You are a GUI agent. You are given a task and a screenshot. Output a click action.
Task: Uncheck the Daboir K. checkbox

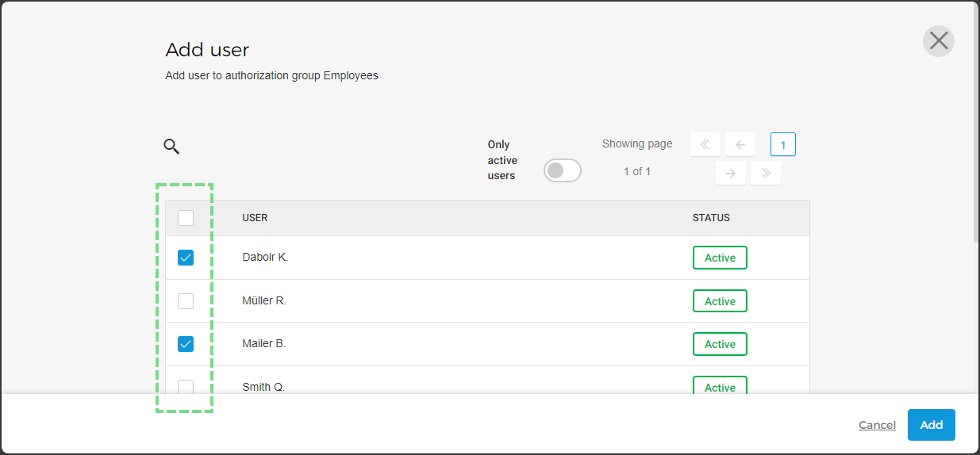(x=186, y=258)
